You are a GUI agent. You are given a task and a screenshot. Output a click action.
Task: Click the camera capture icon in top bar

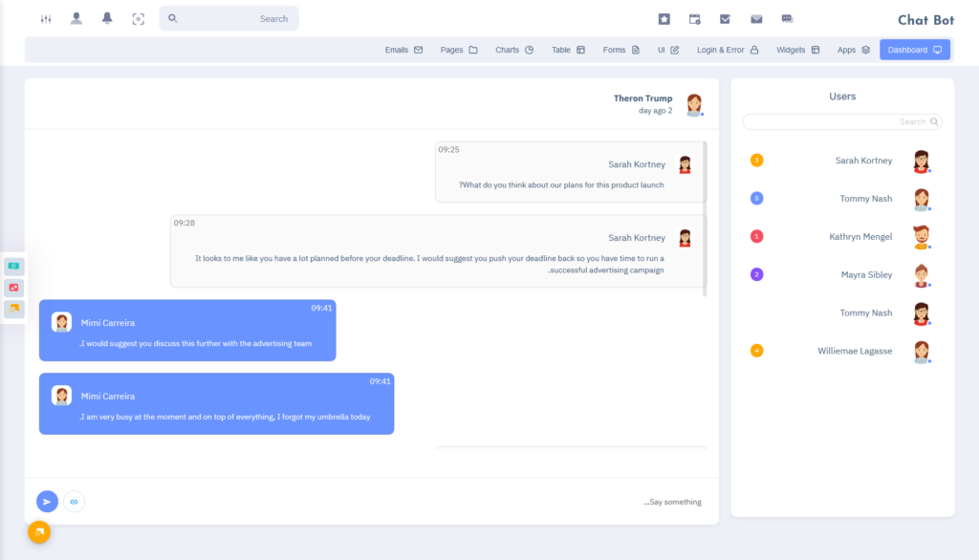click(x=138, y=18)
